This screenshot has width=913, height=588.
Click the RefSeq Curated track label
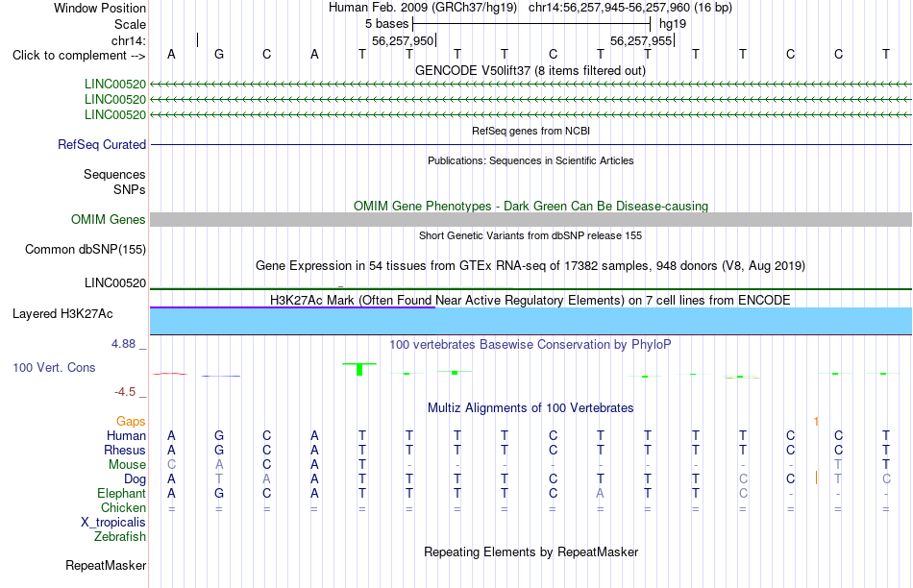pyautogui.click(x=102, y=144)
